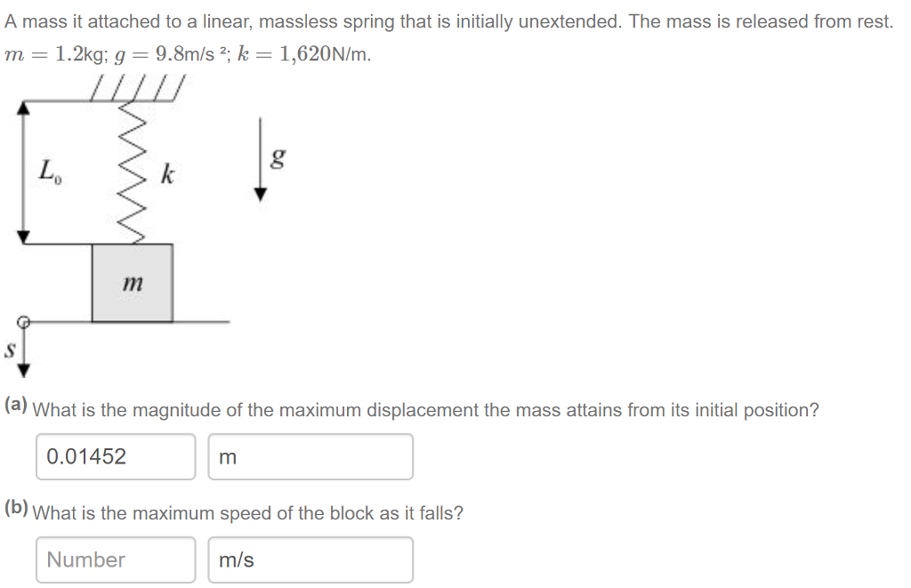Image resolution: width=911 pixels, height=588 pixels.
Task: Click the label L₀ on the diagram
Action: pos(51,169)
